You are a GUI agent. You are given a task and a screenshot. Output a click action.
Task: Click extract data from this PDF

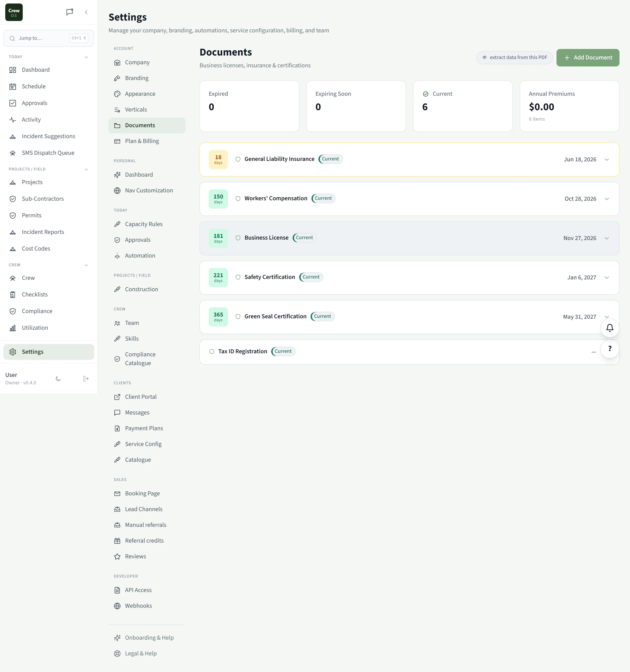click(514, 57)
